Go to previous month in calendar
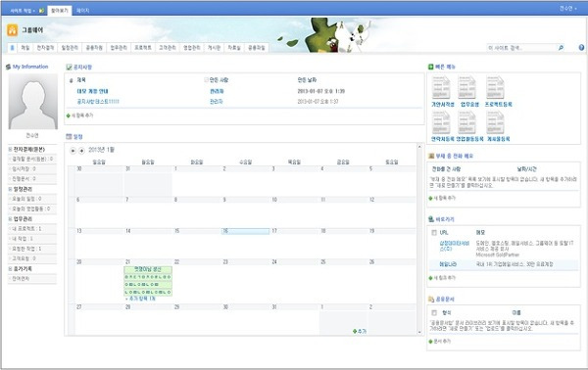 (x=73, y=151)
